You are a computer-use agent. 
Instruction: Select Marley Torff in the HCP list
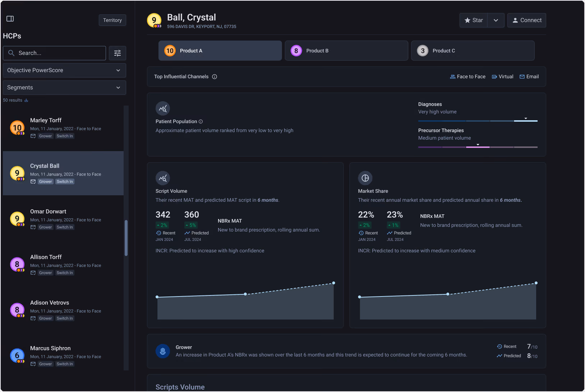pos(63,128)
